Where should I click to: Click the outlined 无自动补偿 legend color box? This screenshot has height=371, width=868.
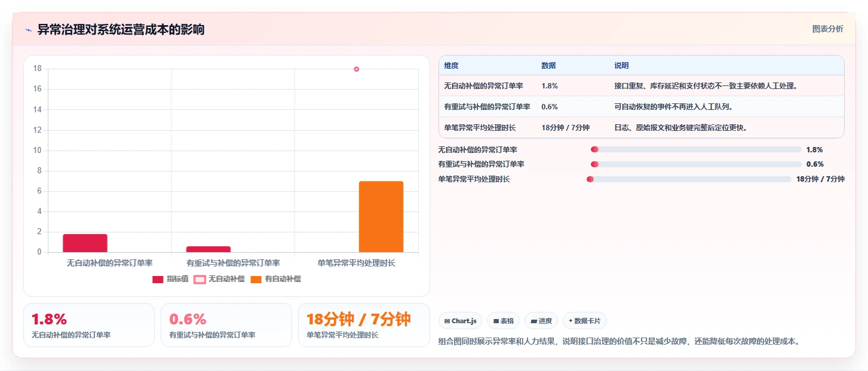click(200, 279)
